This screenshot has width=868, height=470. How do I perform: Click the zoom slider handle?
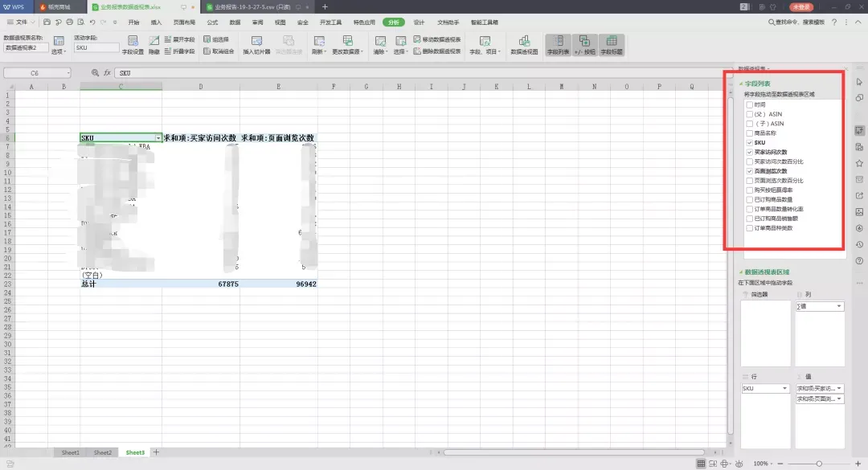point(819,464)
